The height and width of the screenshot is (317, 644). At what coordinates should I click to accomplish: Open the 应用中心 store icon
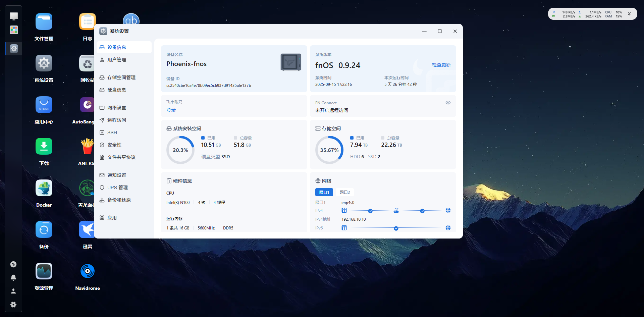44,105
